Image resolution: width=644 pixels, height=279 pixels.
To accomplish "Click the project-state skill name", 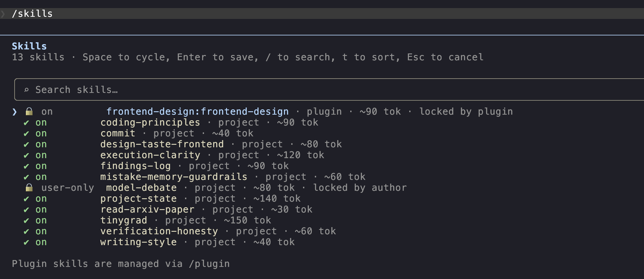I will tap(138, 199).
